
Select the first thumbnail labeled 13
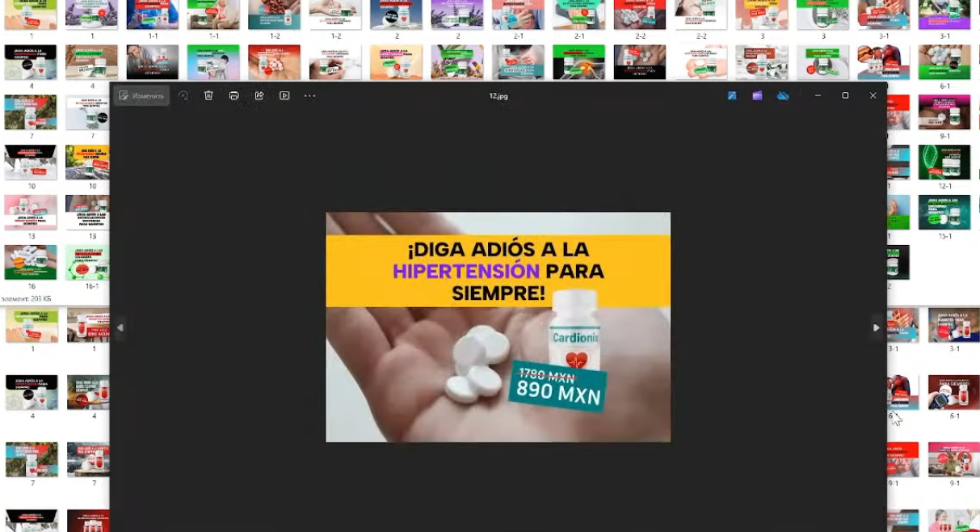[31, 213]
